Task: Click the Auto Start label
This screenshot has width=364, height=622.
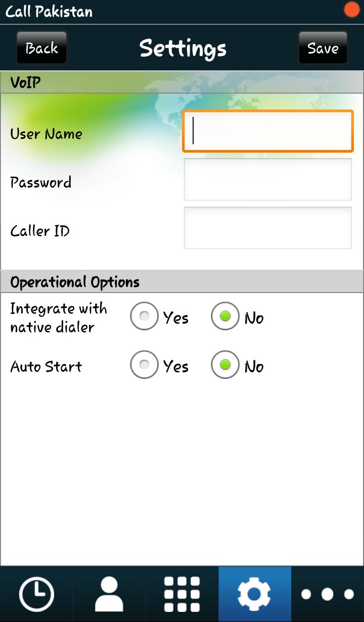Action: (x=46, y=366)
